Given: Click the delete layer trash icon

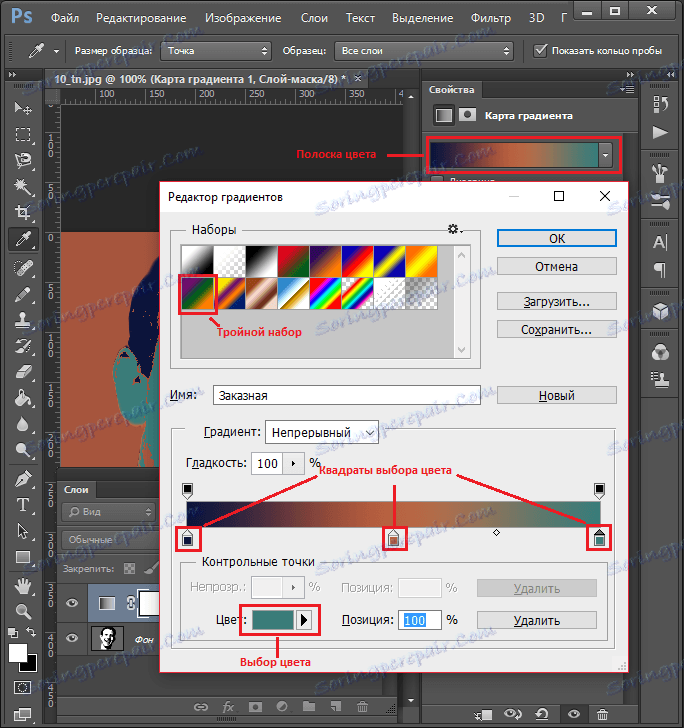Looking at the screenshot, I should tap(362, 707).
